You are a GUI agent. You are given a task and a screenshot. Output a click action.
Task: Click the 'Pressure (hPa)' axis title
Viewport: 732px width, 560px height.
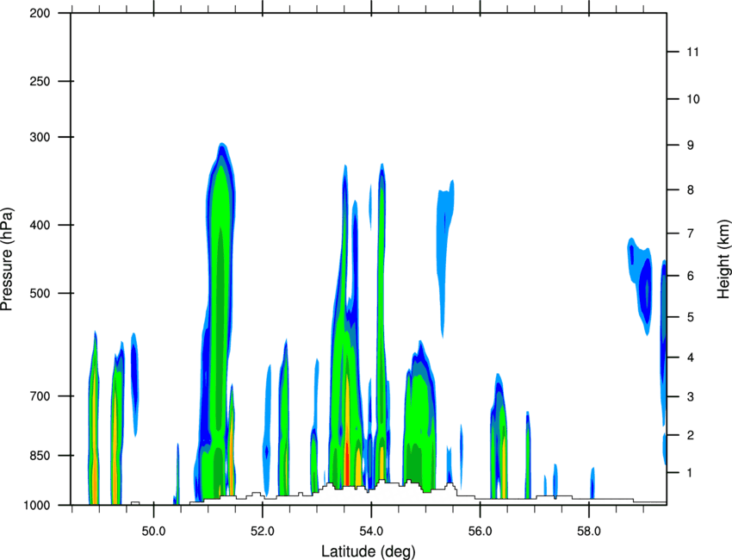[x=8, y=259]
